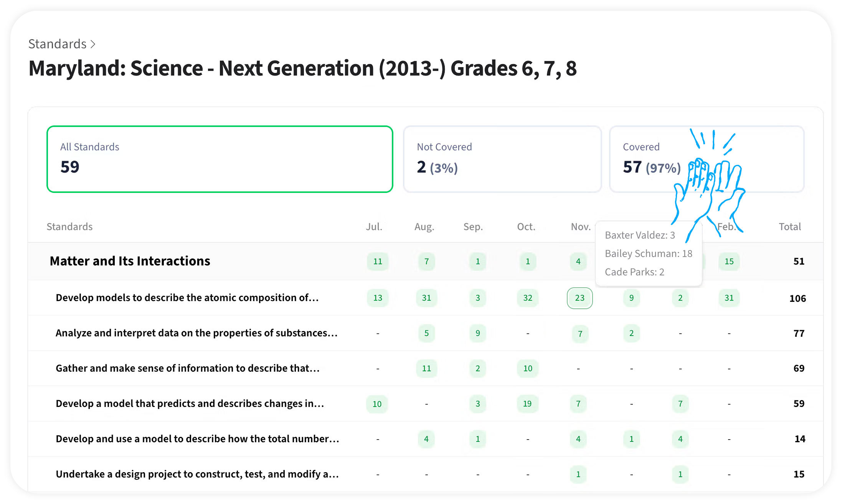Collapse the Matter and Its Interactions section

click(130, 261)
